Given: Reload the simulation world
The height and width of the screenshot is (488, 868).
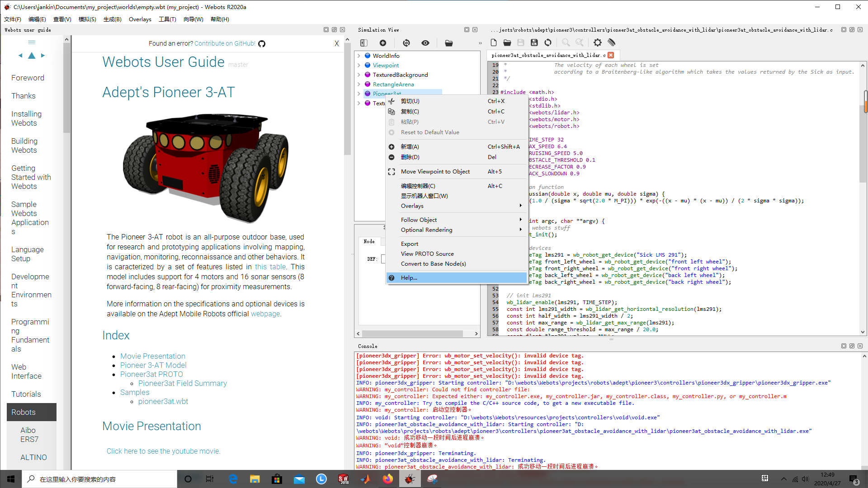Looking at the screenshot, I should 406,42.
